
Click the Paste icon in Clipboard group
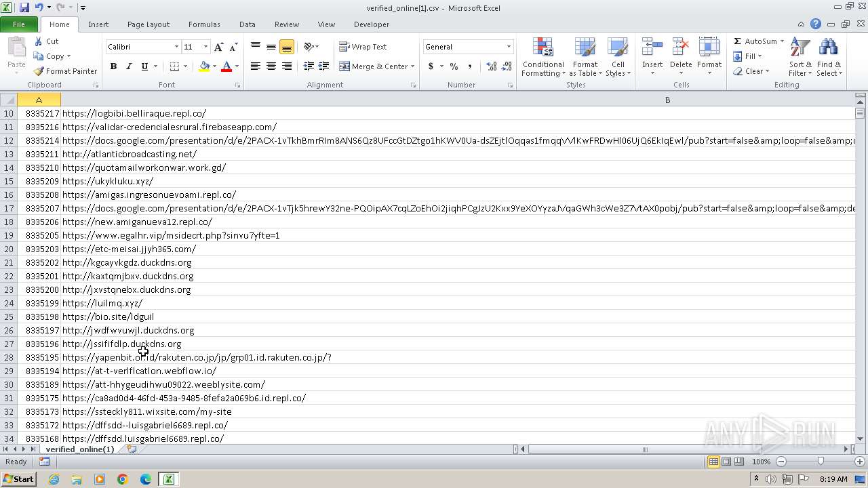click(x=16, y=49)
